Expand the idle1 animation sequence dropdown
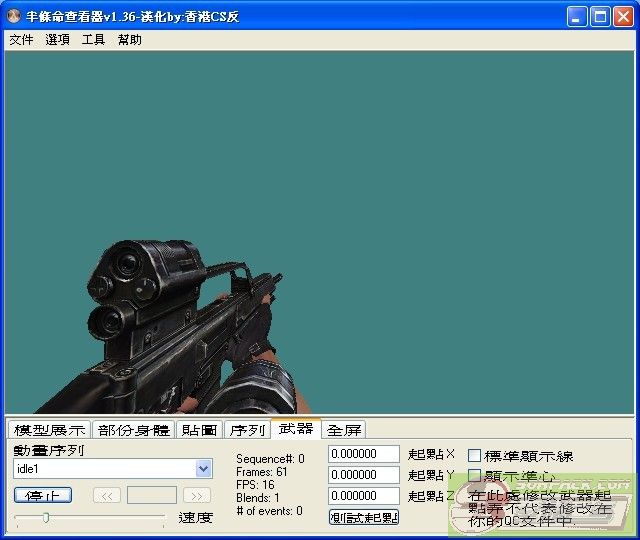 click(204, 468)
